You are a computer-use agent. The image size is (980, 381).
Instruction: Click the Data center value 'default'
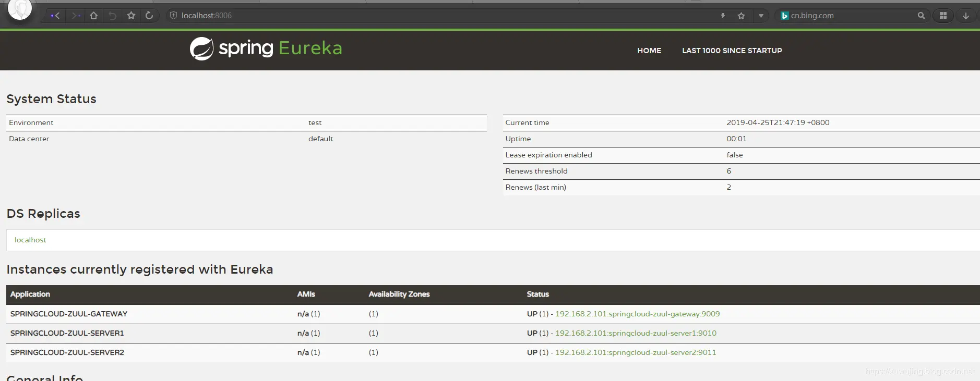(x=320, y=139)
